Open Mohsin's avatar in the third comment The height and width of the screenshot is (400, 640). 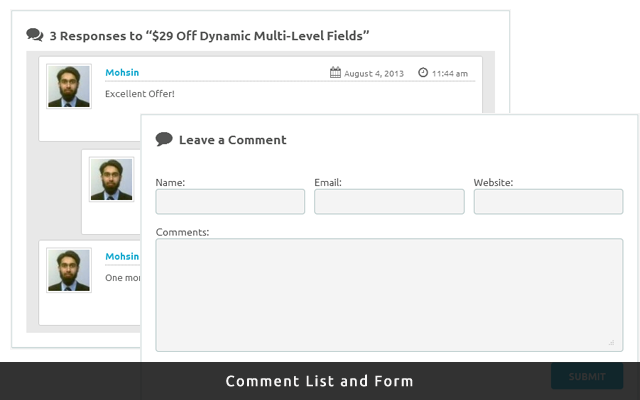(69, 270)
